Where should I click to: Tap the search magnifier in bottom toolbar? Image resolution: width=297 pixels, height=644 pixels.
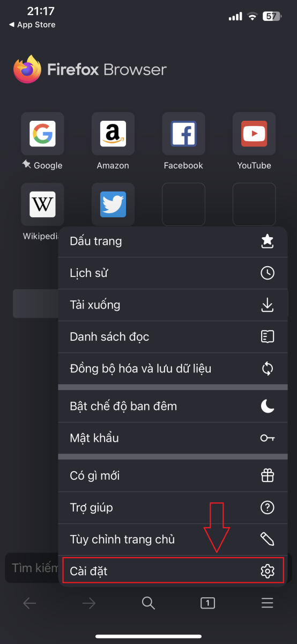[x=148, y=603]
